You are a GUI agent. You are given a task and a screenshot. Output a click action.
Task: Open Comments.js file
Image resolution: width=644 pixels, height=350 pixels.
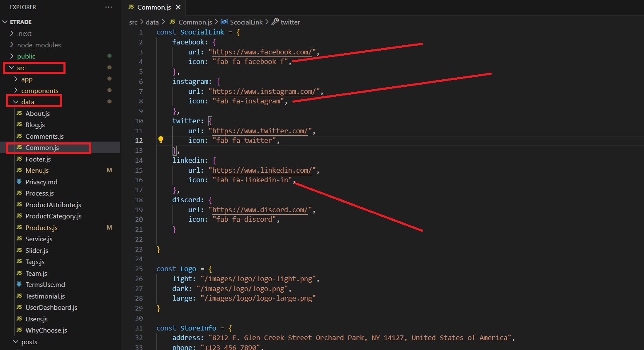[44, 136]
